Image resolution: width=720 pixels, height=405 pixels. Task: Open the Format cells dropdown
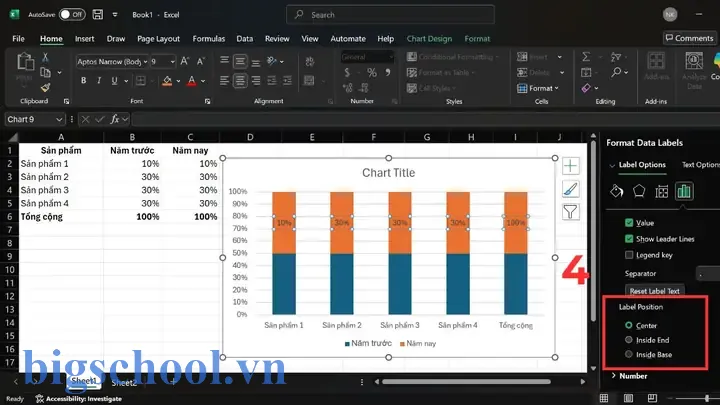pos(538,88)
